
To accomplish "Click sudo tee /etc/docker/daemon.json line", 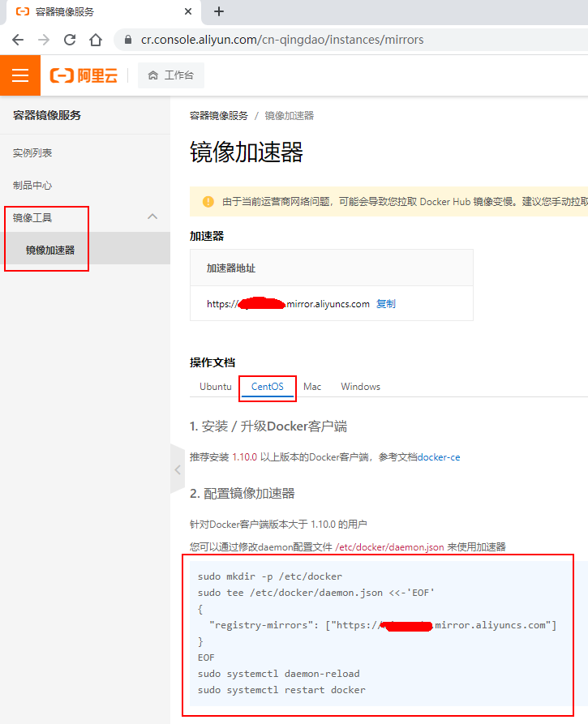I will tap(316, 593).
